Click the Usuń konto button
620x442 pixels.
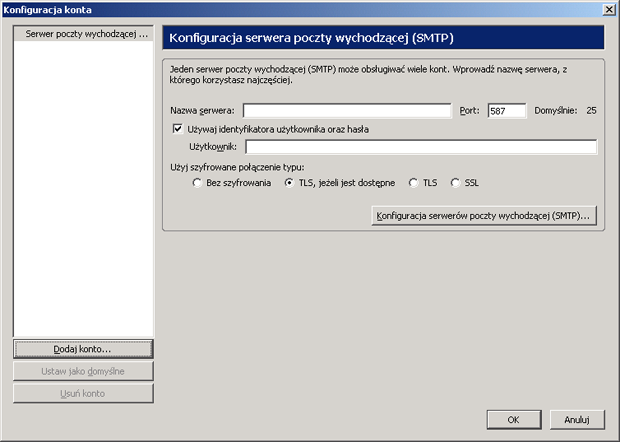click(x=83, y=393)
